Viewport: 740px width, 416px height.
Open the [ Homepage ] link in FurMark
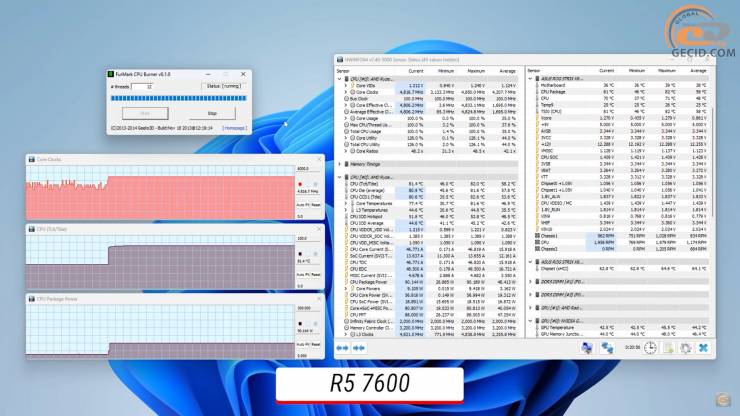pos(234,128)
